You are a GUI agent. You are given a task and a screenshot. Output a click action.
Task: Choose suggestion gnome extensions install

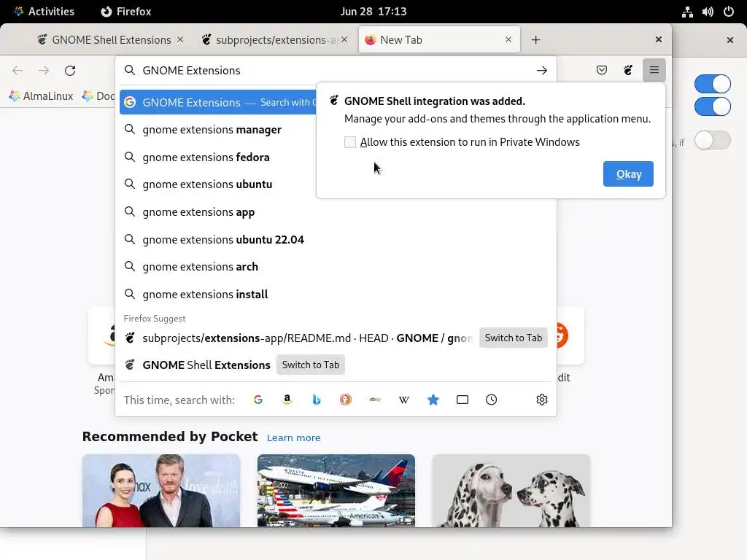[336, 295]
